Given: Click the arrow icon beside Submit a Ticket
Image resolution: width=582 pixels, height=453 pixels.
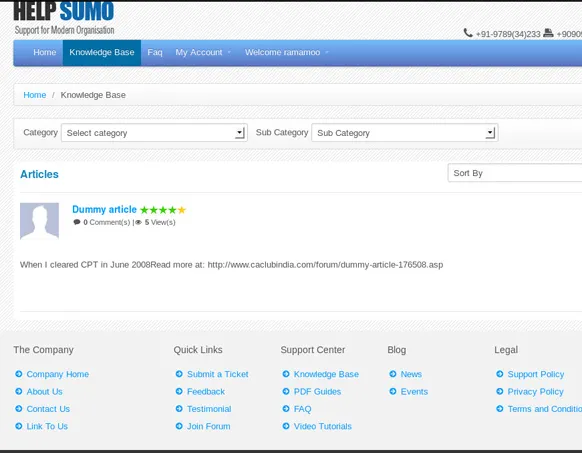Looking at the screenshot, I should 179,374.
